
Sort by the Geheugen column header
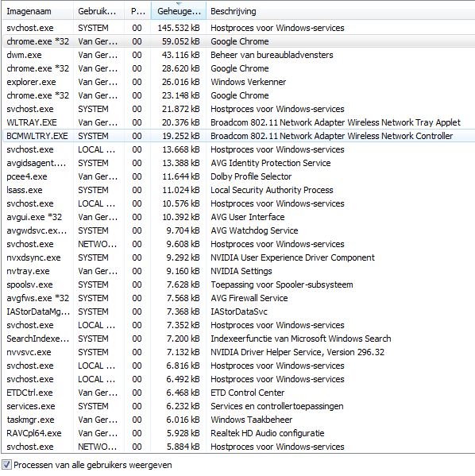click(179, 11)
